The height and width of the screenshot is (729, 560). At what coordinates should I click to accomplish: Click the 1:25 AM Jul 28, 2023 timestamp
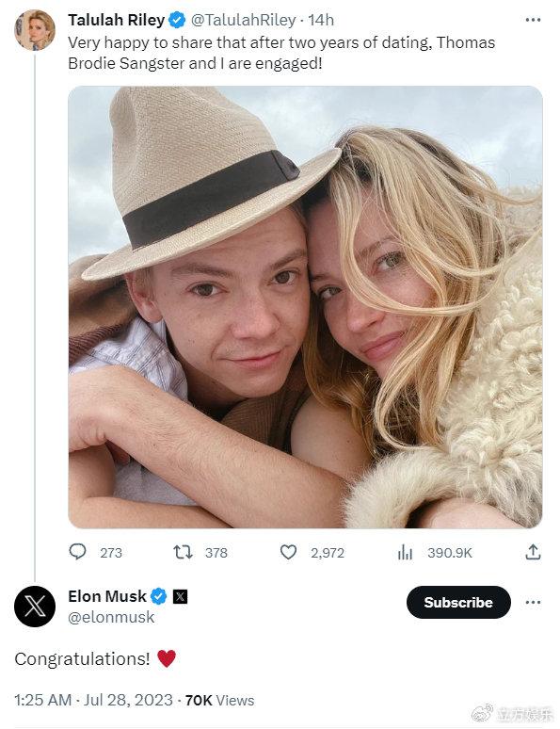(93, 700)
